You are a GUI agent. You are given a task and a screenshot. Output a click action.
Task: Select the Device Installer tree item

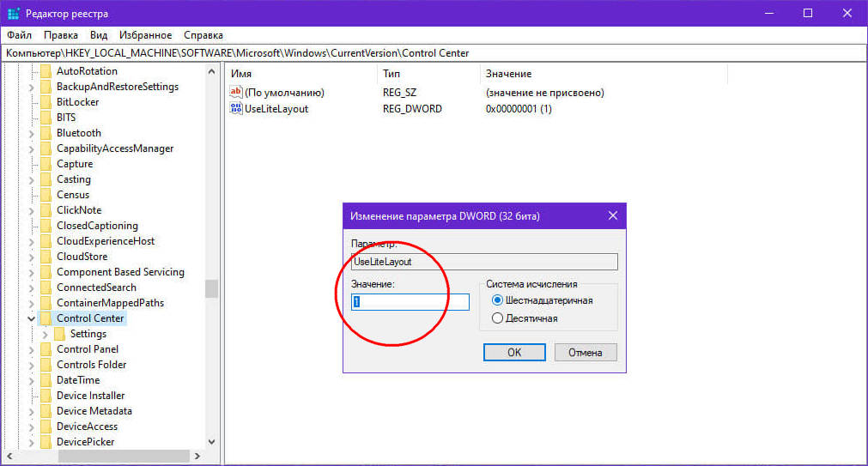[91, 396]
